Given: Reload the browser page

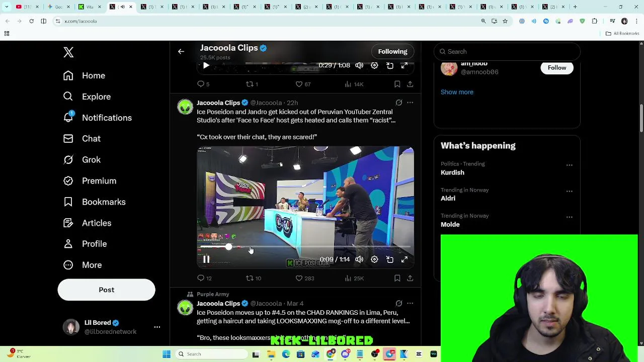Looking at the screenshot, I should (x=31, y=21).
